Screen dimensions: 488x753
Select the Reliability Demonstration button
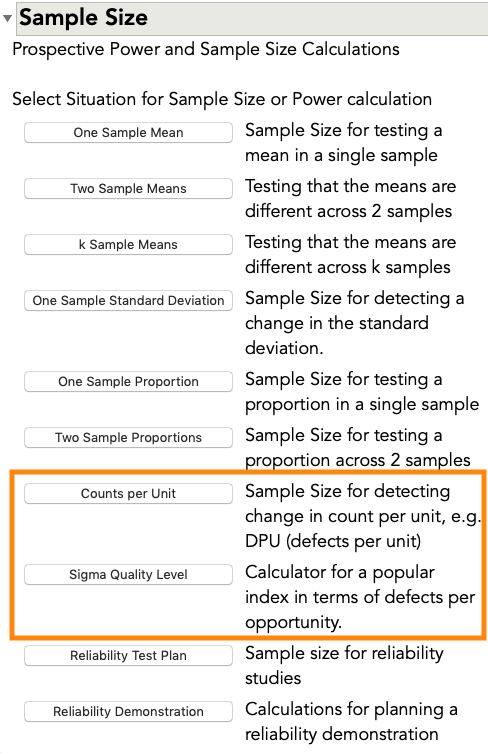pyautogui.click(x=128, y=711)
